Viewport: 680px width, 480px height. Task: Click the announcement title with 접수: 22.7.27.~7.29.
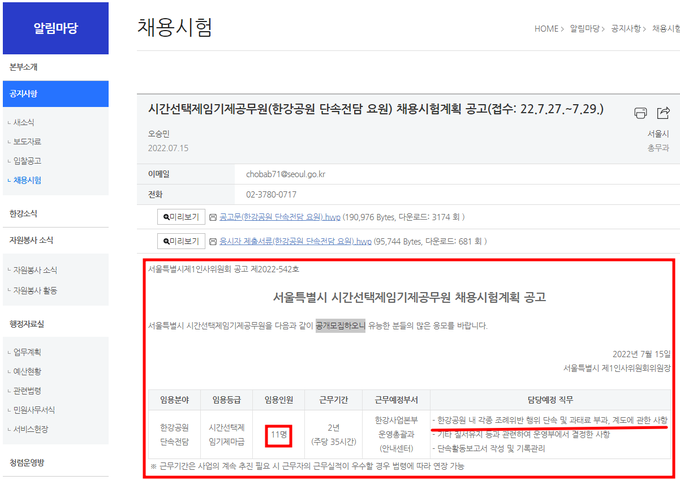[x=376, y=109]
